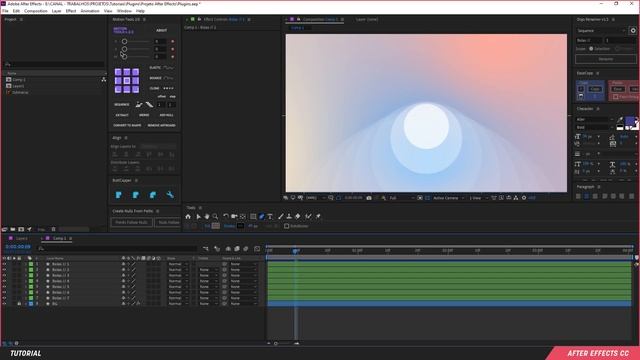Select the Pen tool

[262, 216]
